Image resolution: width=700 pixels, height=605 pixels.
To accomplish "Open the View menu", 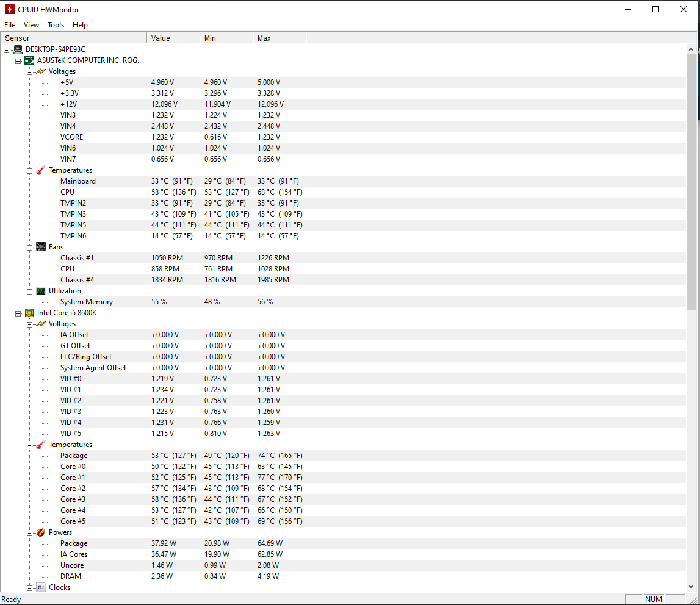I will tap(31, 25).
